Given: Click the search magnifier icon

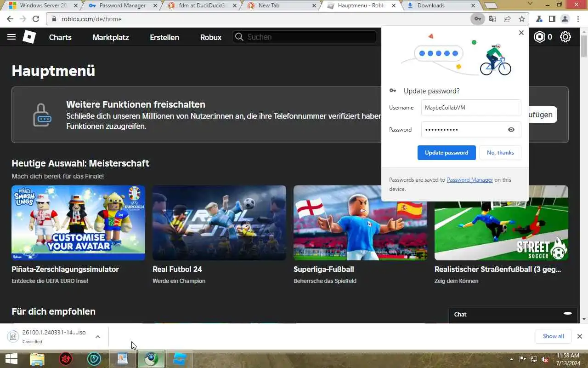Looking at the screenshot, I should coord(239,37).
